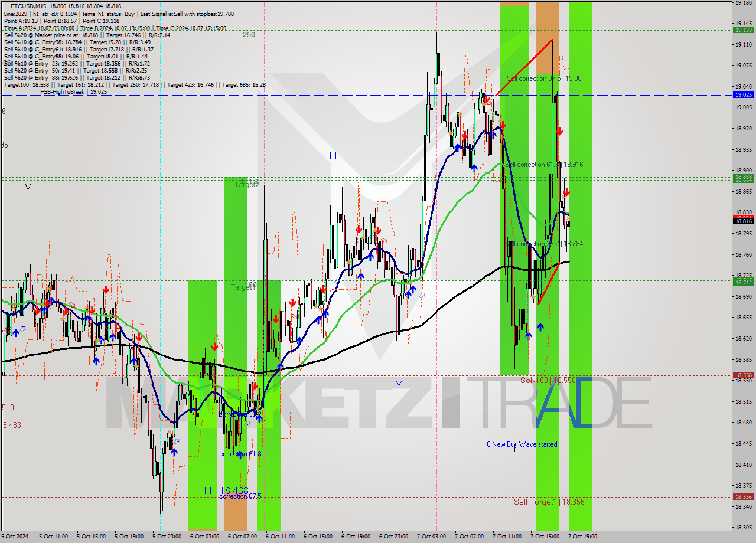
Task: Click 'Sell %20 @ Entry -88: 19.626' line
Action: 77,77
